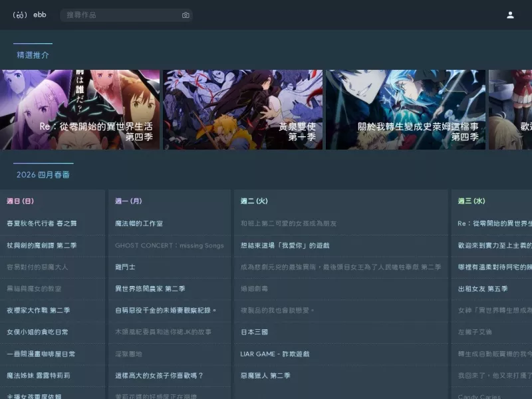Click the 週三 (水) column header
532x399 pixels.
tap(471, 201)
